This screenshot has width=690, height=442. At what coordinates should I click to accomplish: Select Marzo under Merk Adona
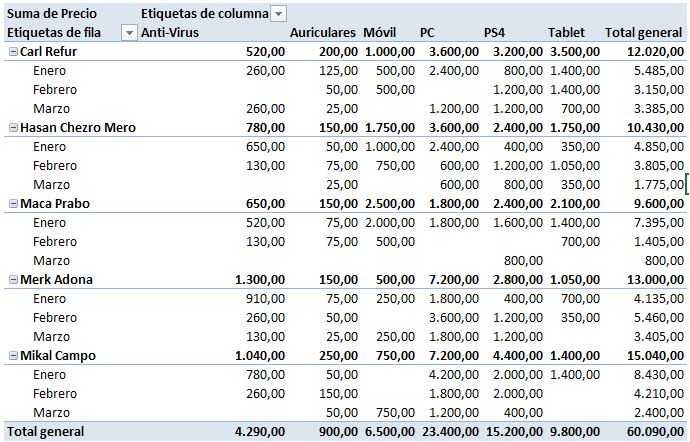tap(51, 336)
